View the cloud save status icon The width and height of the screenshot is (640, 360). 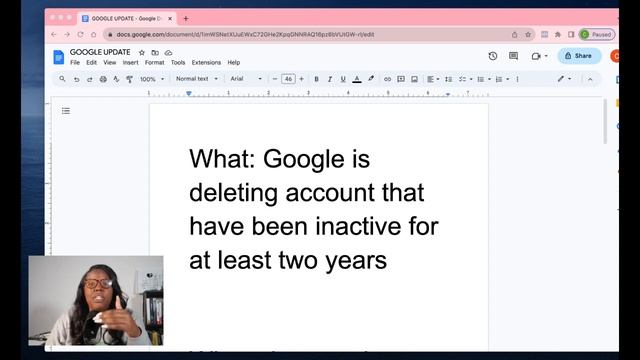click(168, 53)
